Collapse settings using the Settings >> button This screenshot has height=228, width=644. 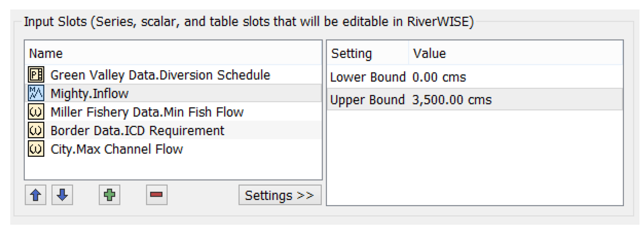tap(279, 195)
